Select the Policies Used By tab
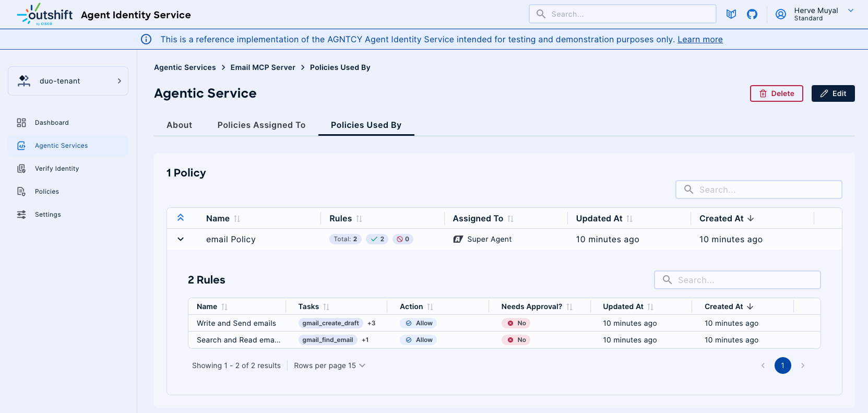 [x=366, y=125]
